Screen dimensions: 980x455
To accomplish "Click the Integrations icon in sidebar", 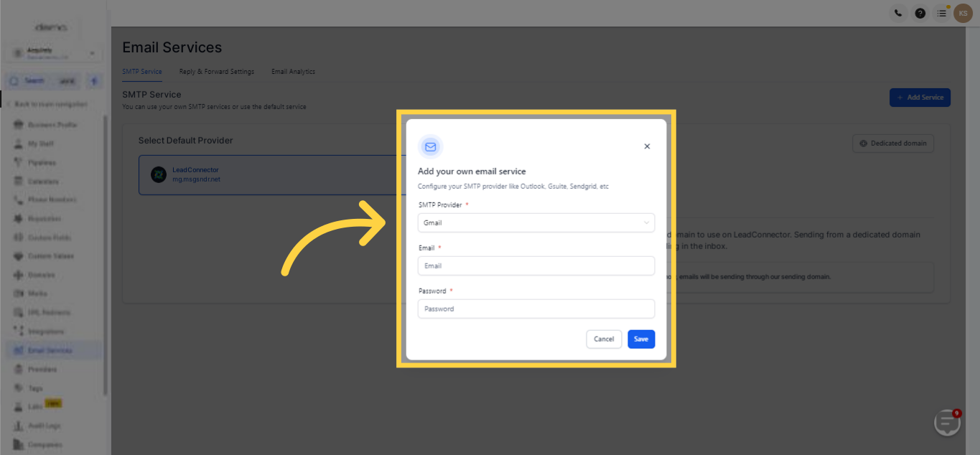I will tap(19, 332).
